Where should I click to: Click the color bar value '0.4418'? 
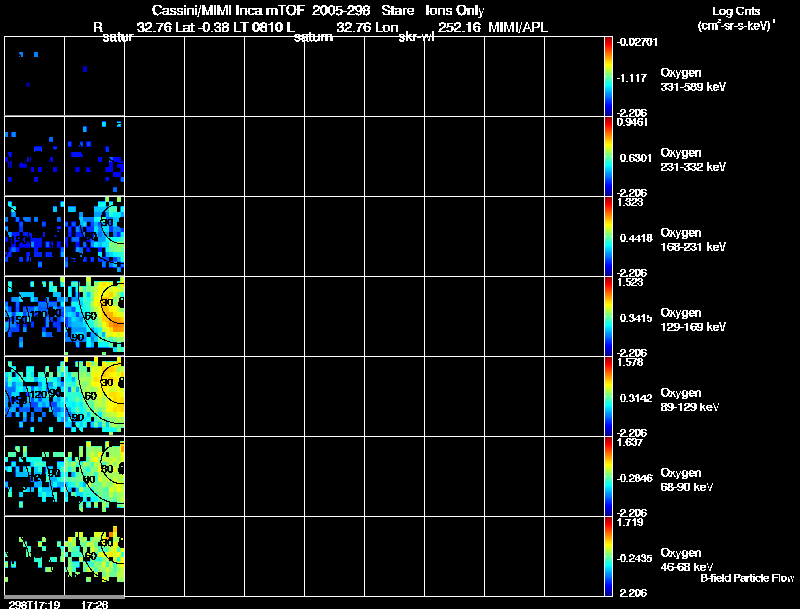point(636,238)
